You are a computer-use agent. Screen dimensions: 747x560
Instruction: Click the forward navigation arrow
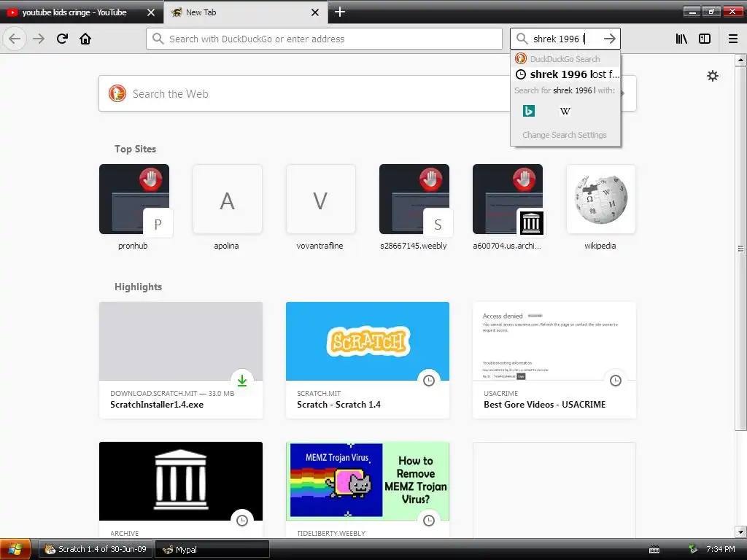[39, 39]
